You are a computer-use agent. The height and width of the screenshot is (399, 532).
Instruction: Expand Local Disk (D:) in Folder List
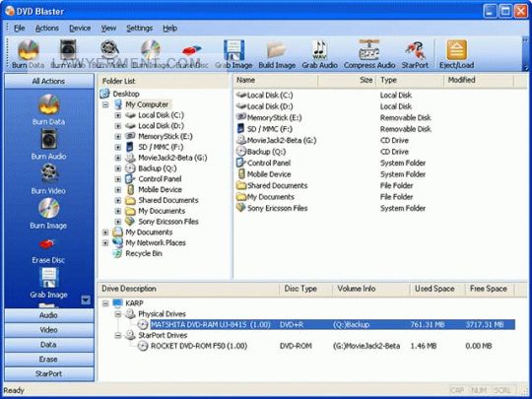click(x=118, y=126)
